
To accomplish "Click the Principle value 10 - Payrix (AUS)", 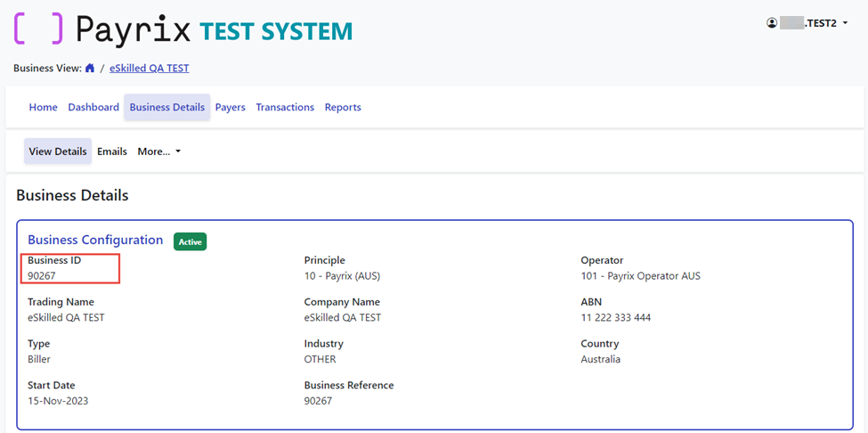I will tap(342, 275).
